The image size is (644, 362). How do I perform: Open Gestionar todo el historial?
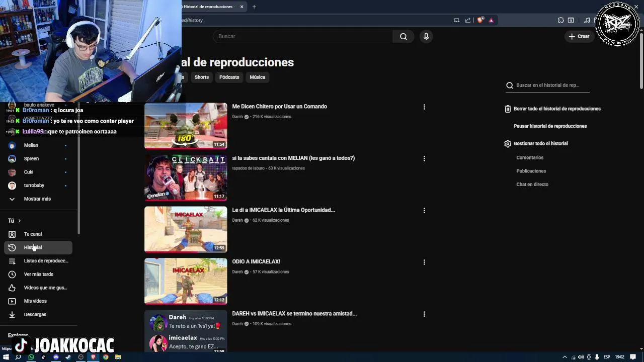click(x=540, y=144)
